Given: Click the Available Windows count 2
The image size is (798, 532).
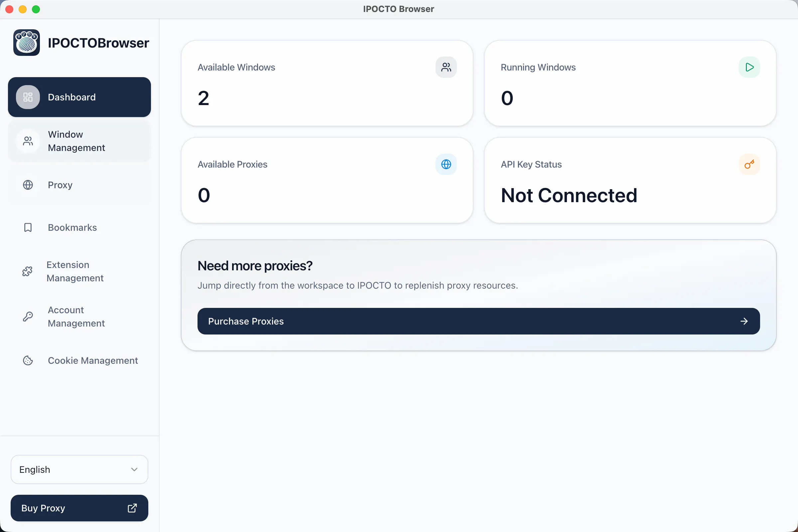Looking at the screenshot, I should (203, 98).
